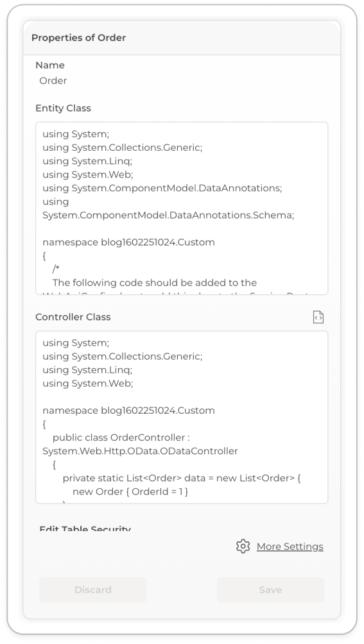Click the Name label above Order

[50, 65]
